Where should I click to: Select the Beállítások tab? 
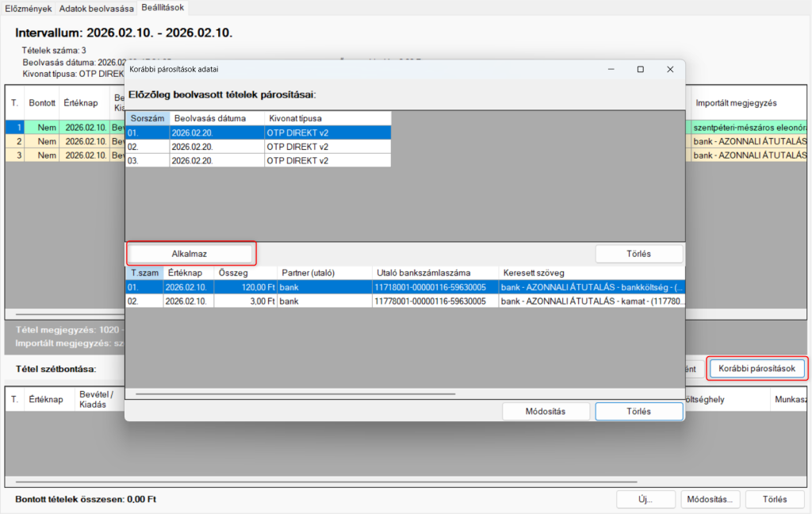point(164,8)
